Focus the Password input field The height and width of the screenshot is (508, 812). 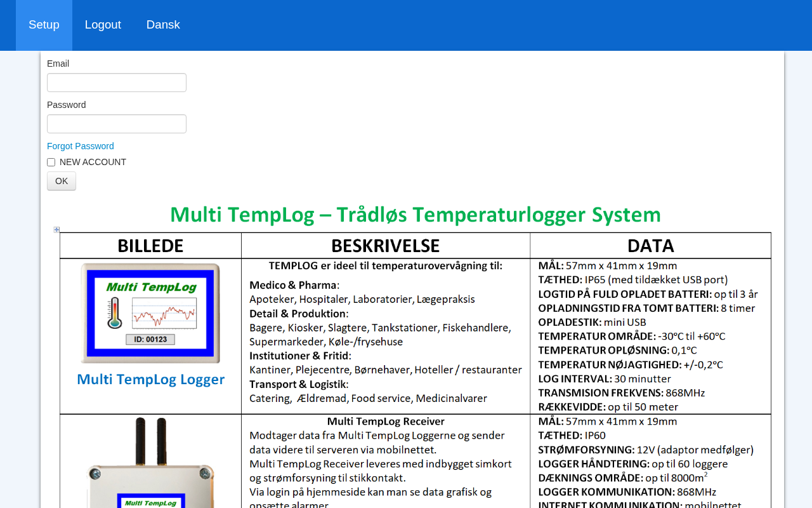(x=117, y=124)
